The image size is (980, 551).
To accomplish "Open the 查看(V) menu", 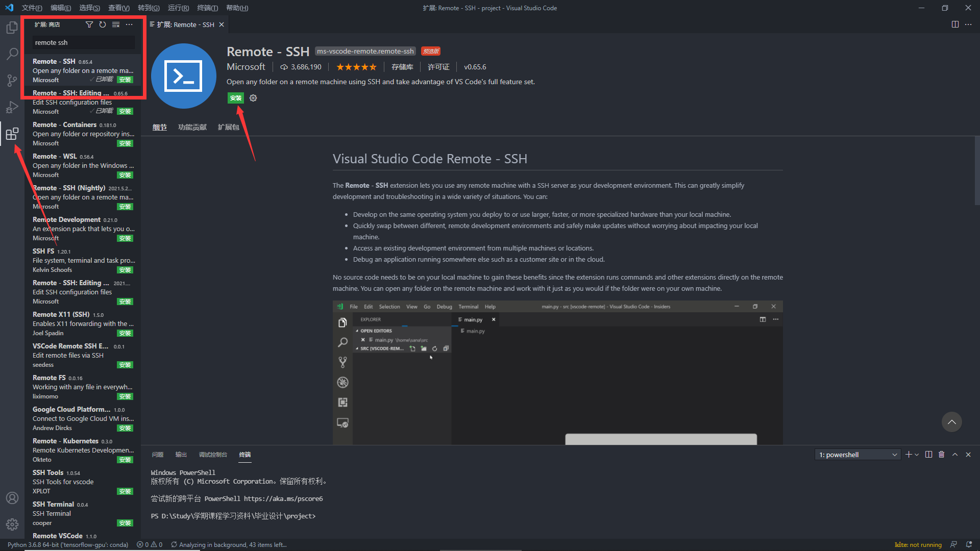I will pos(119,8).
